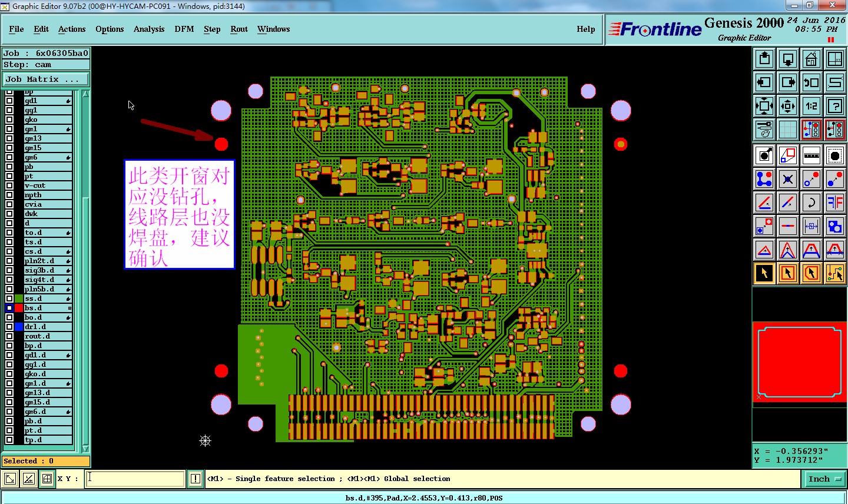Image resolution: width=848 pixels, height=504 pixels.
Task: Click the red bs.d layer color swatch
Action: click(x=19, y=308)
